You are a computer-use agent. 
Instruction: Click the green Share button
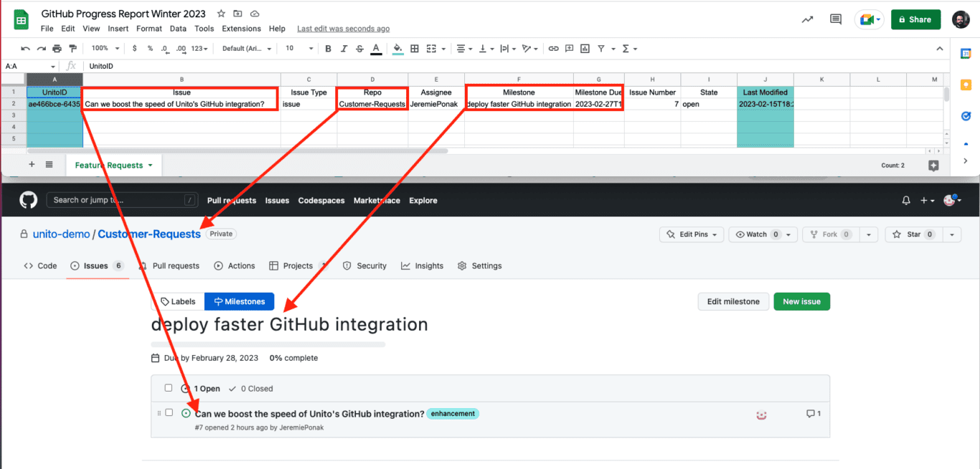(x=915, y=19)
